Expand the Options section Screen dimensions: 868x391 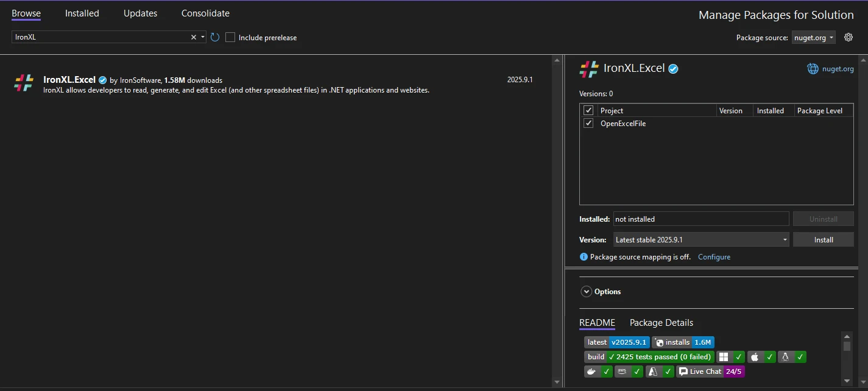click(587, 292)
